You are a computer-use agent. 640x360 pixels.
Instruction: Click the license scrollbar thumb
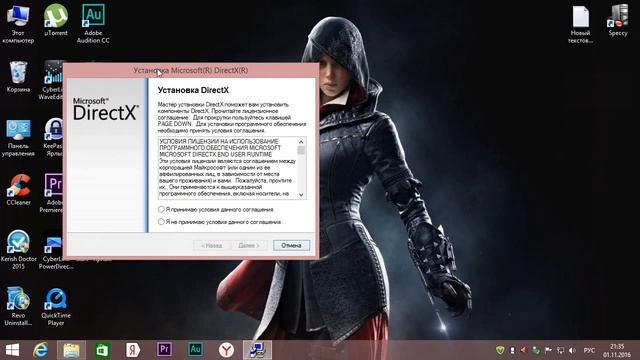point(301,150)
